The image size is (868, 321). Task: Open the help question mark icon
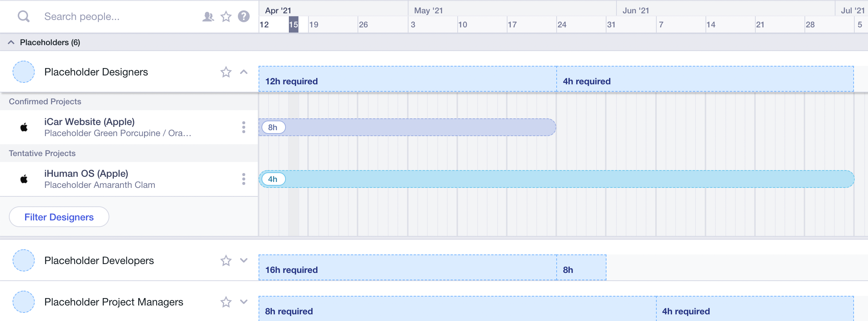[243, 16]
